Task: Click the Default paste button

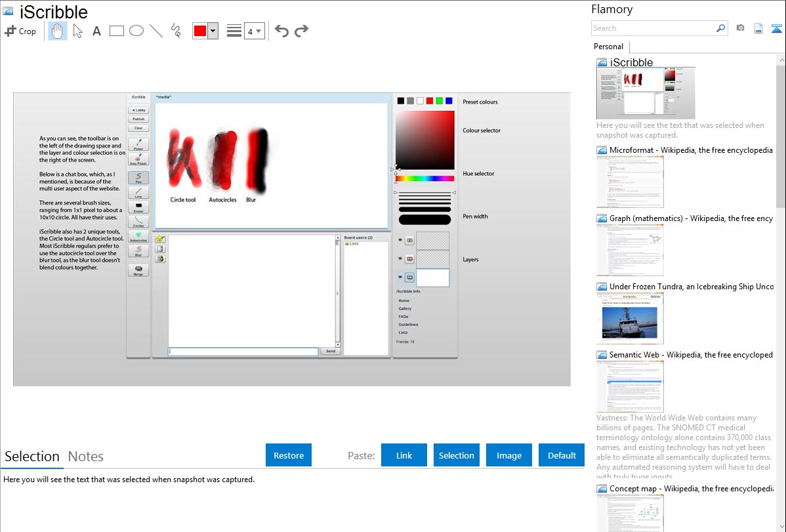Action: click(x=562, y=455)
